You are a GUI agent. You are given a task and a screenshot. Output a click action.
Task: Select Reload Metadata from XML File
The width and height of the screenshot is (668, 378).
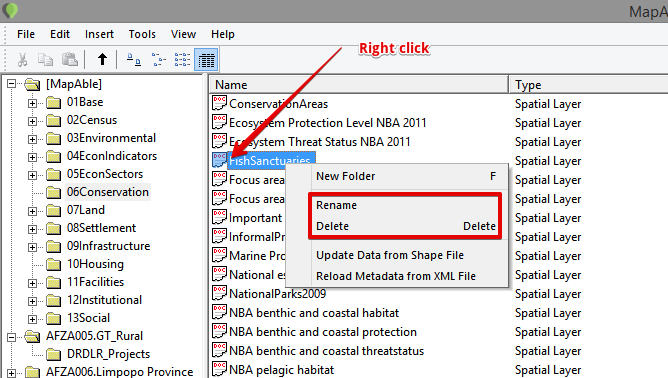(397, 276)
